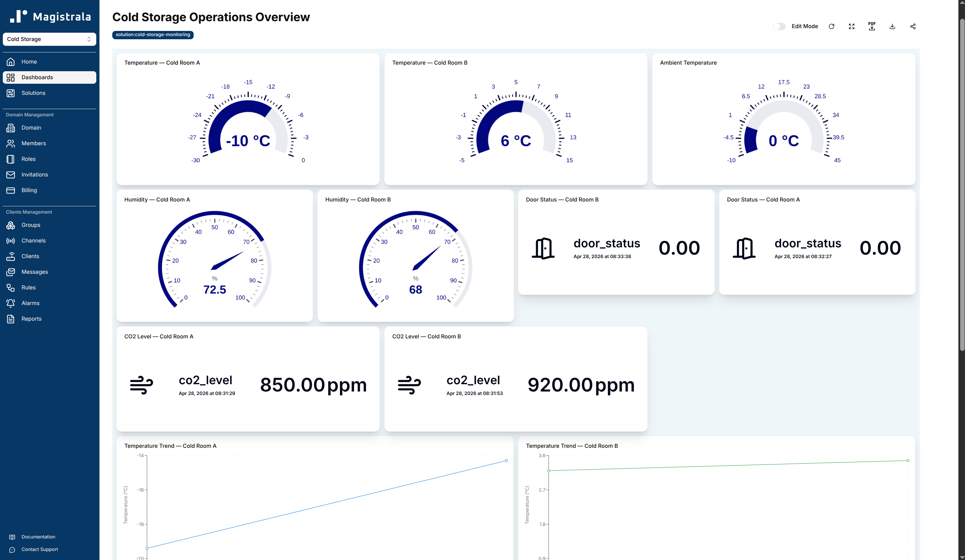
Task: Click the 850.00 ppm value
Action: (x=313, y=385)
